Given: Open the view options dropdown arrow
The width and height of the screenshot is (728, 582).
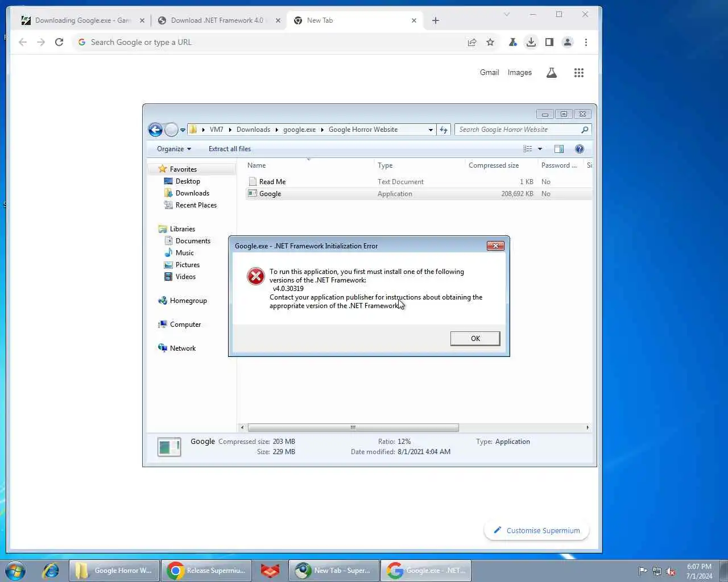Looking at the screenshot, I should point(540,149).
